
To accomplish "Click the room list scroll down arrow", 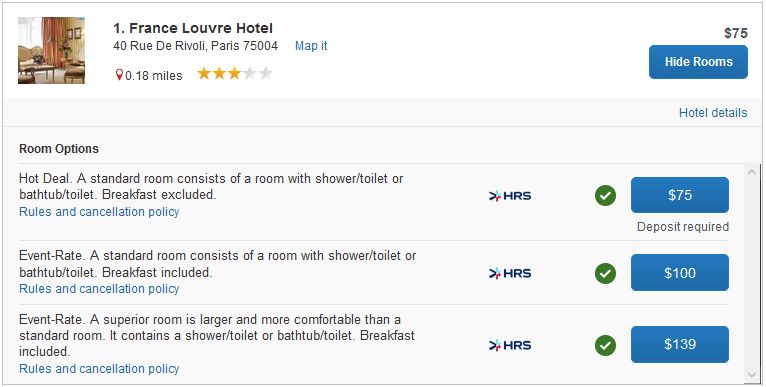I will pos(751,375).
